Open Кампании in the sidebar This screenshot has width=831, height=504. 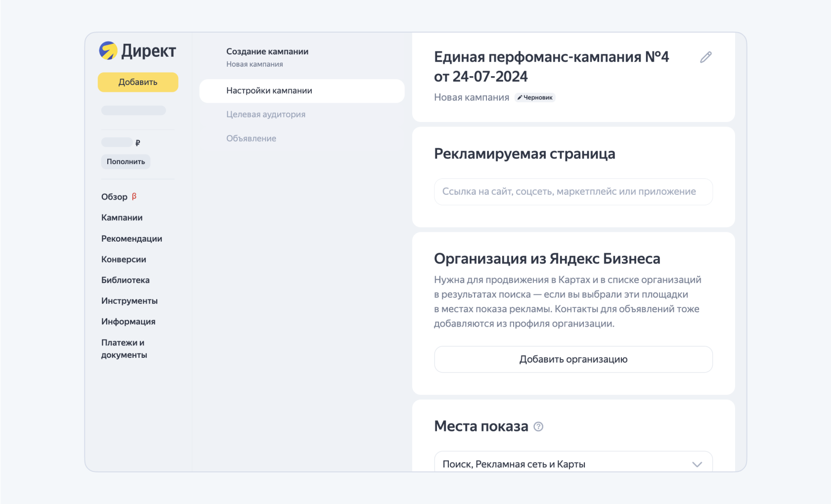122,217
